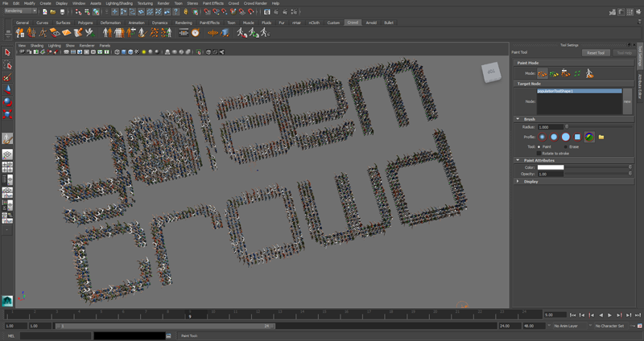Collapse the Brush section
The height and width of the screenshot is (341, 644).
(x=518, y=119)
